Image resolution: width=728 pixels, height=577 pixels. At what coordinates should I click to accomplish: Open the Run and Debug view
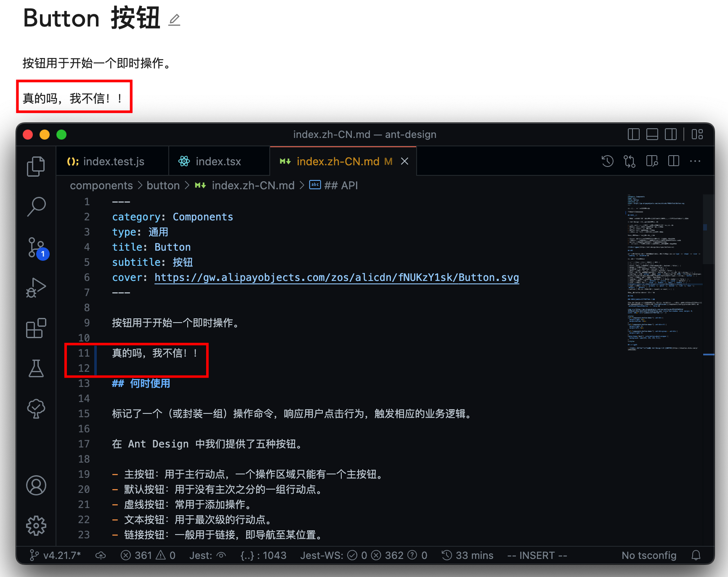click(36, 288)
